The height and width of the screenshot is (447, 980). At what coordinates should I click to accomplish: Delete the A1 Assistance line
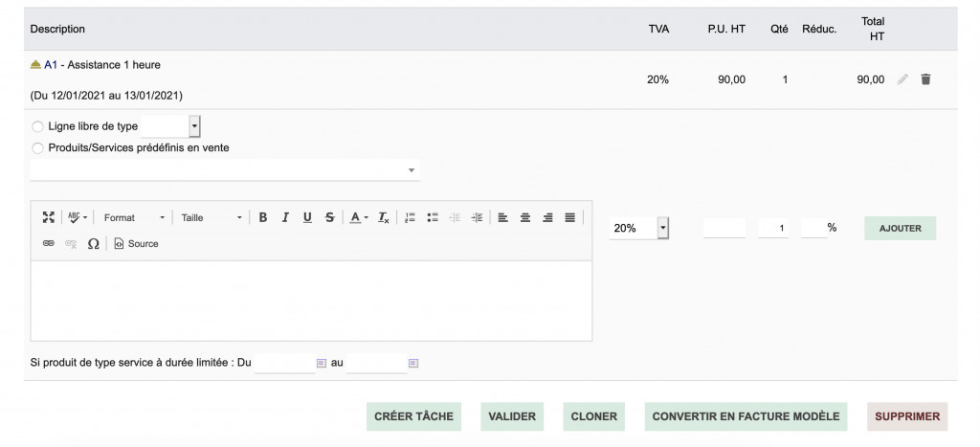[x=925, y=79]
